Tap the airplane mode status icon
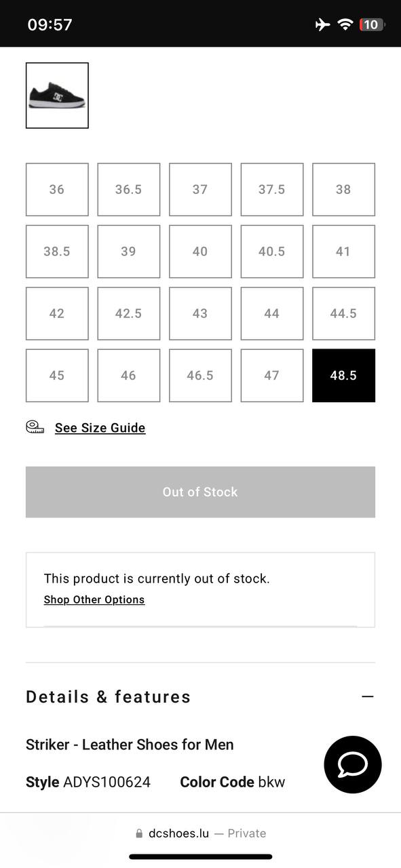Viewport: 401px width, 868px height. point(323,24)
